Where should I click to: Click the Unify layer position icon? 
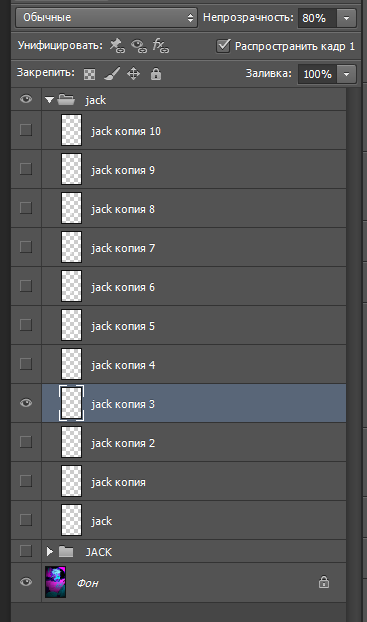117,46
